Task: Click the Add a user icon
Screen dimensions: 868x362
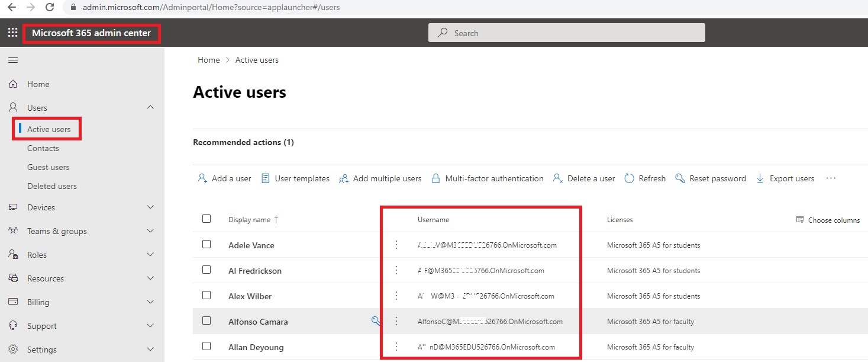Action: (x=202, y=178)
